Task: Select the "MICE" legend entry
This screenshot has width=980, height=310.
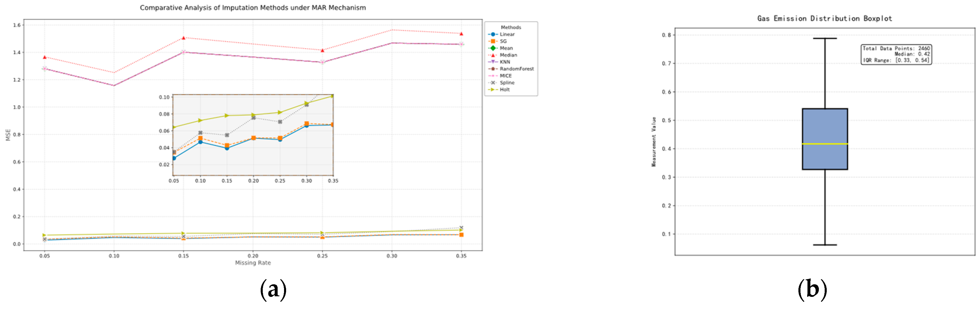Action: pyautogui.click(x=499, y=75)
